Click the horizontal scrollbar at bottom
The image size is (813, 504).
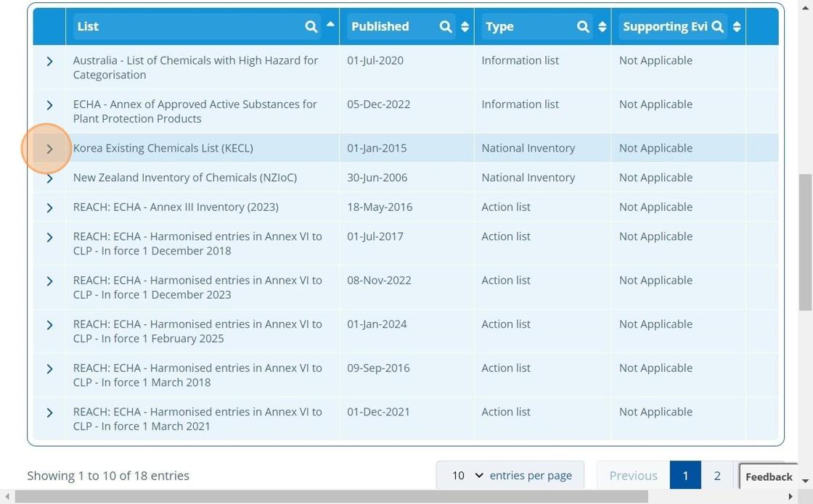point(331,497)
